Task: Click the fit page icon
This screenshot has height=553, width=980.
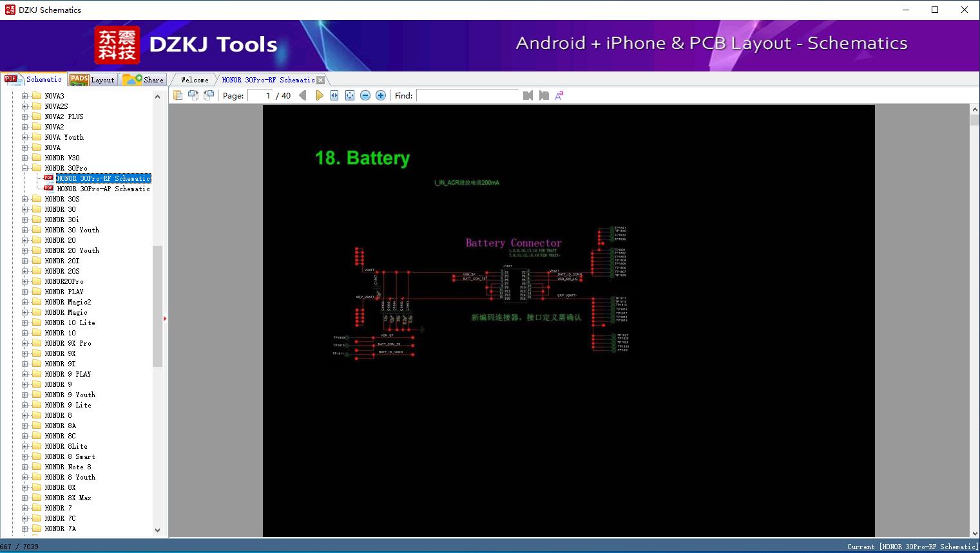Action: 350,95
